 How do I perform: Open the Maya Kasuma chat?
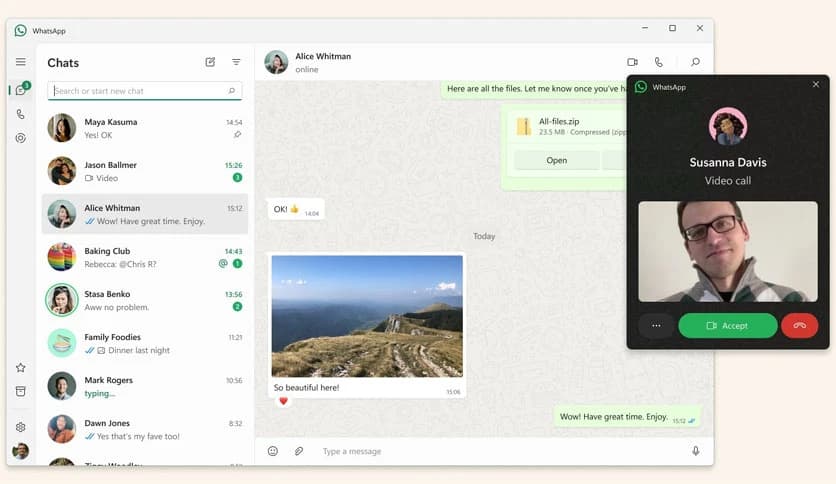point(145,128)
